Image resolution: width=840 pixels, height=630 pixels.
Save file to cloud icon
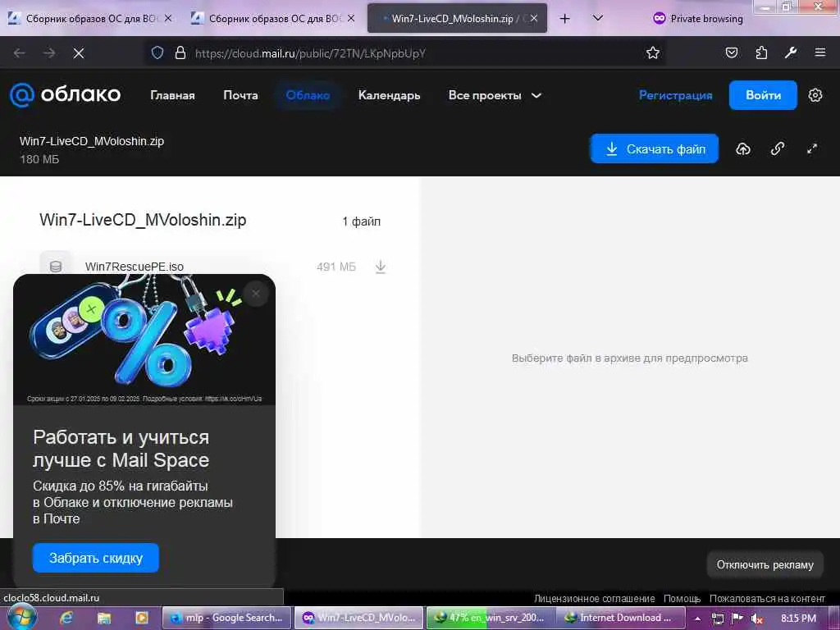[743, 149]
